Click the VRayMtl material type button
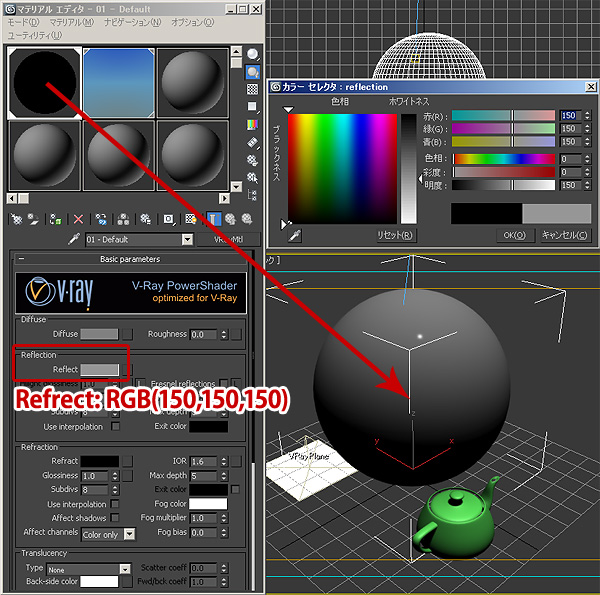 228,240
